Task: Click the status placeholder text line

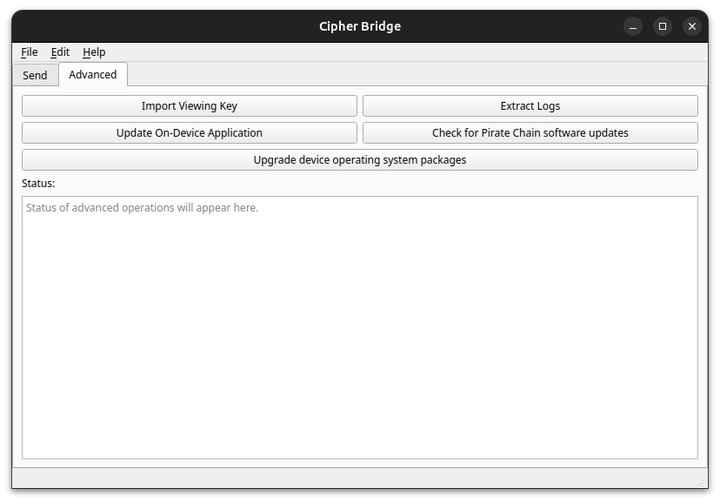Action: (142, 208)
